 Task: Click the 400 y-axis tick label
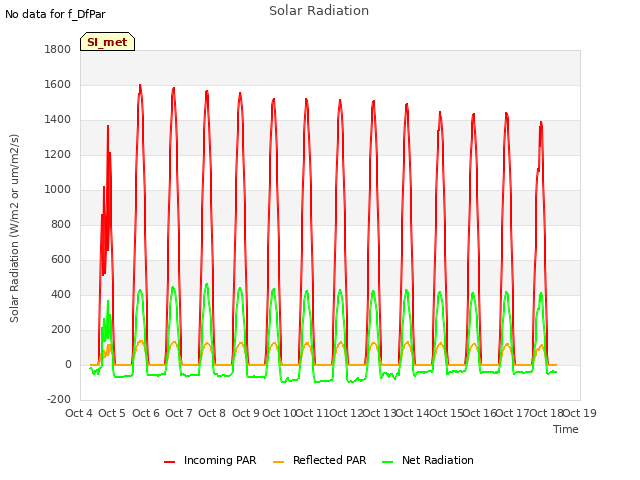tap(61, 295)
